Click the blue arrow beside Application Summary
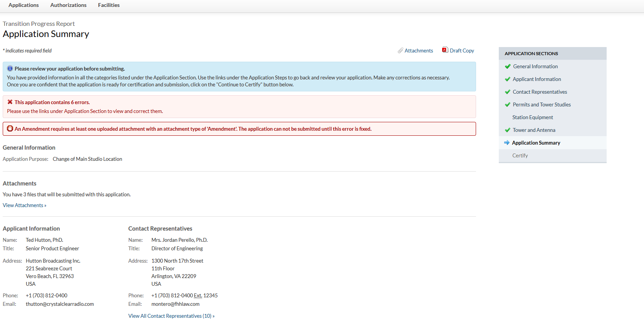 tap(507, 143)
